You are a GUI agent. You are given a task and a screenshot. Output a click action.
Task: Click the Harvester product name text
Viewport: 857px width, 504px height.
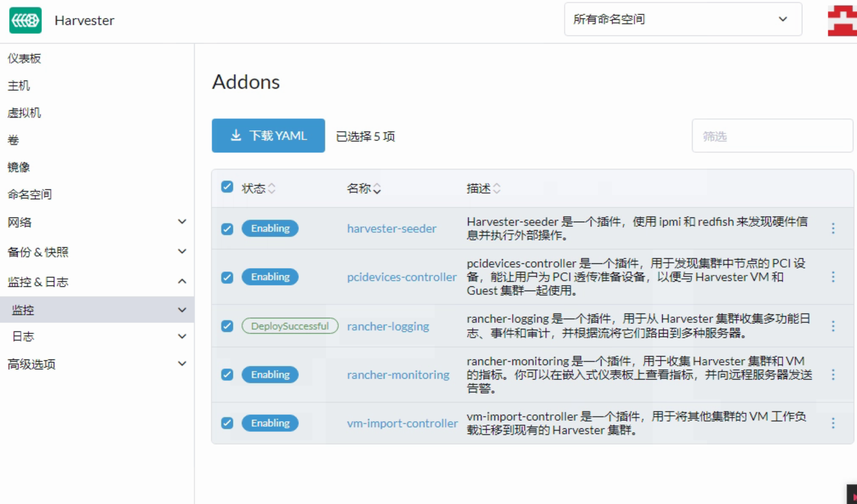(x=84, y=20)
